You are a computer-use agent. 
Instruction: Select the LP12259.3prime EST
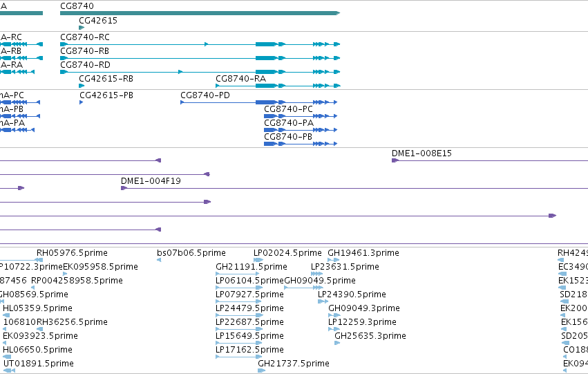click(334, 329)
